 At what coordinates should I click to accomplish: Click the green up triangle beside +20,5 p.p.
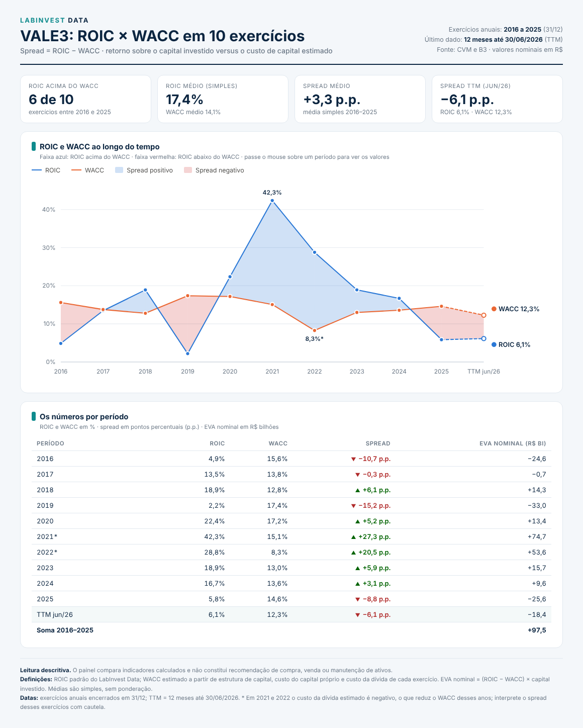353,553
